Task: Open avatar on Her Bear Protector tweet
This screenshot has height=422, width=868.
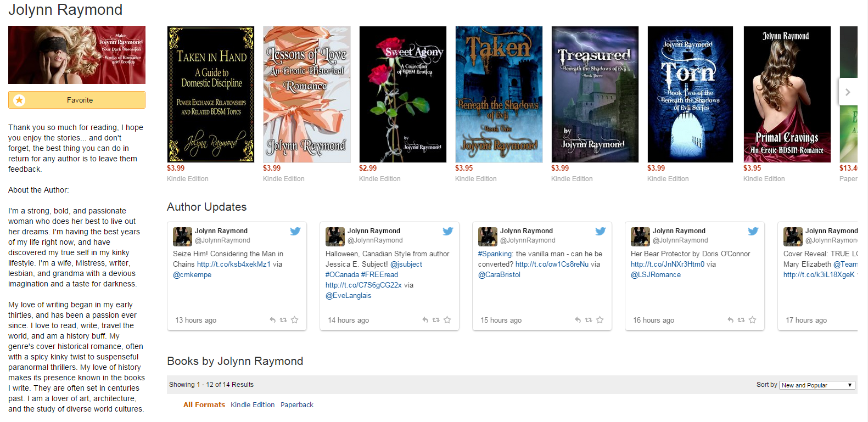Action: click(640, 237)
